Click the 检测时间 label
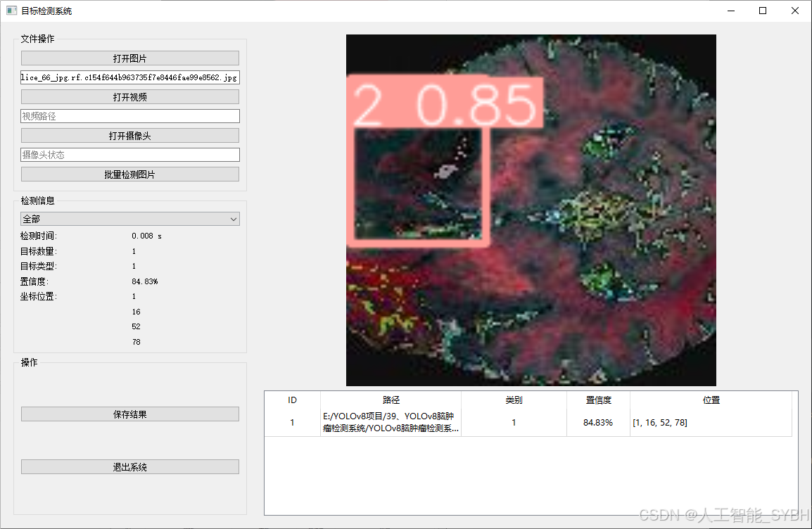Screen dimensions: 812x529 [x=39, y=236]
